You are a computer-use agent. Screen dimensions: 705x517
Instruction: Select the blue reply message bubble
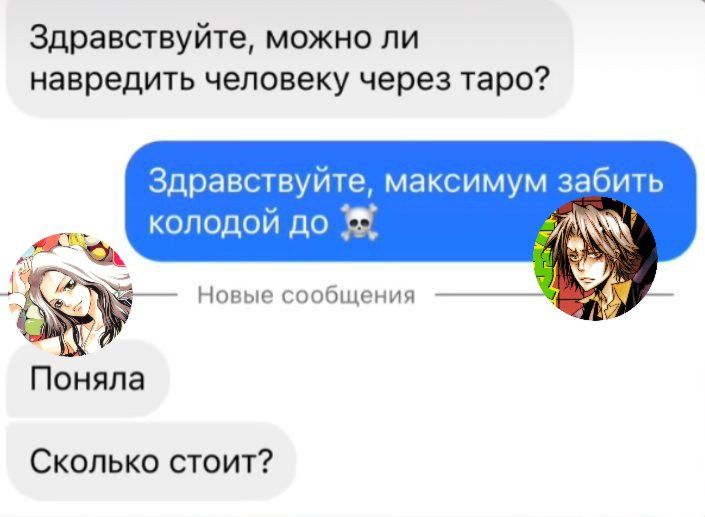click(411, 201)
